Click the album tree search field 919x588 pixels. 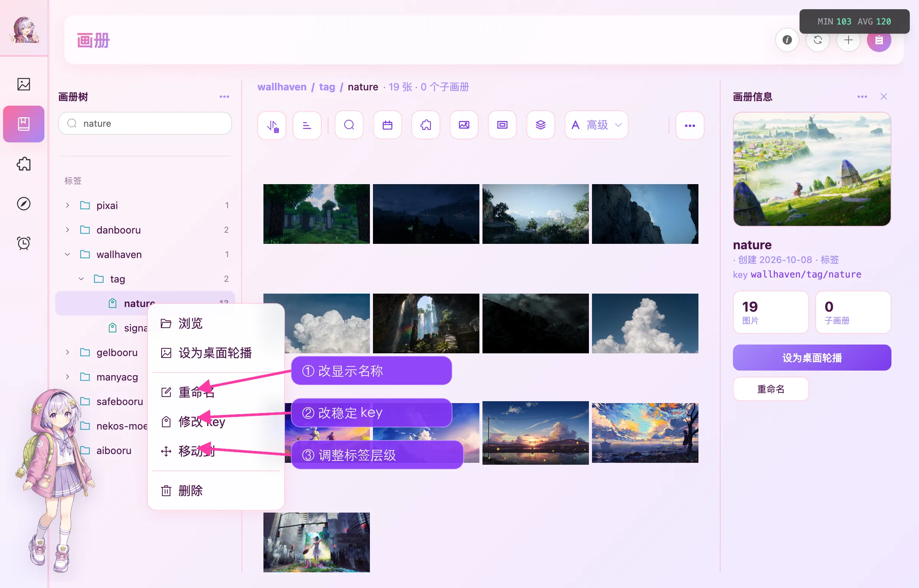tap(145, 123)
